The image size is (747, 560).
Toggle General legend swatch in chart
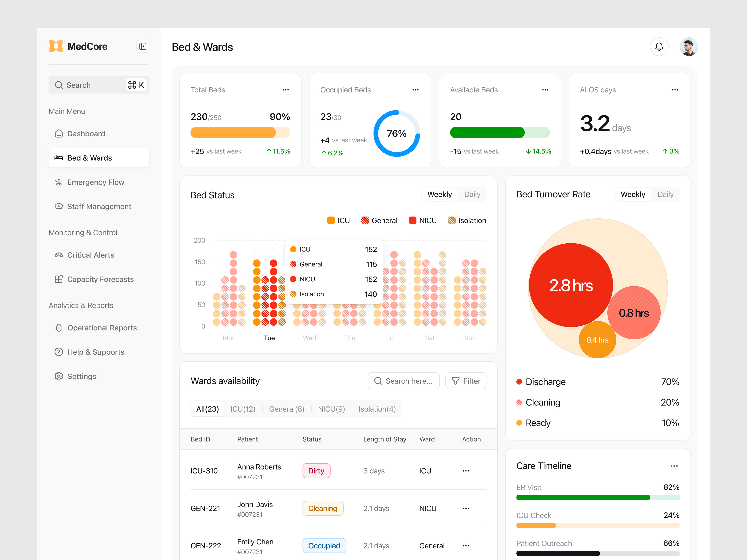point(365,220)
